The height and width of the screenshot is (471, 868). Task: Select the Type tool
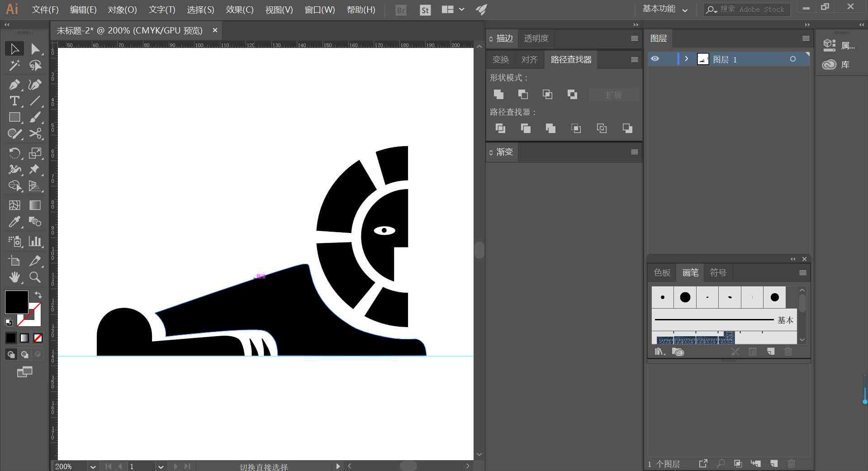pos(14,101)
